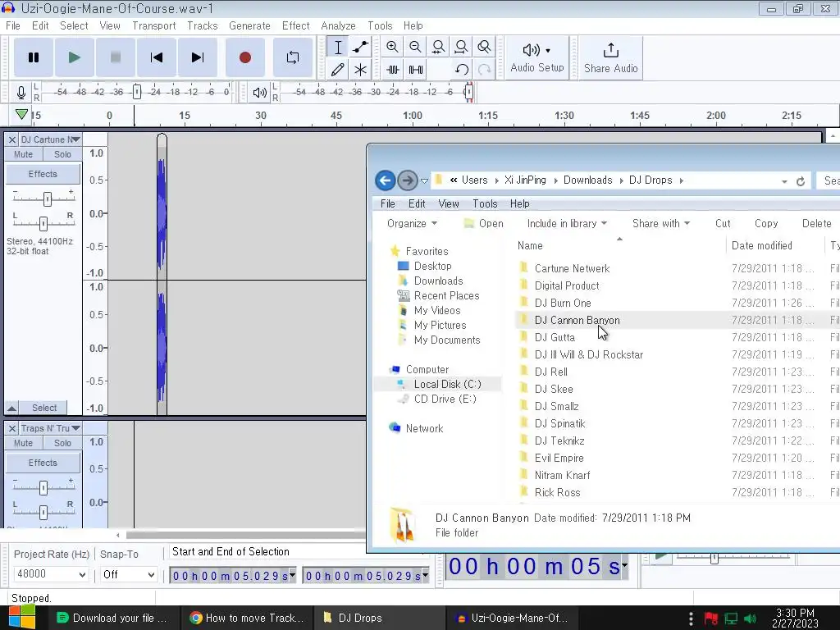Click the Stop transport button
This screenshot has width=840, height=630.
coord(115,57)
